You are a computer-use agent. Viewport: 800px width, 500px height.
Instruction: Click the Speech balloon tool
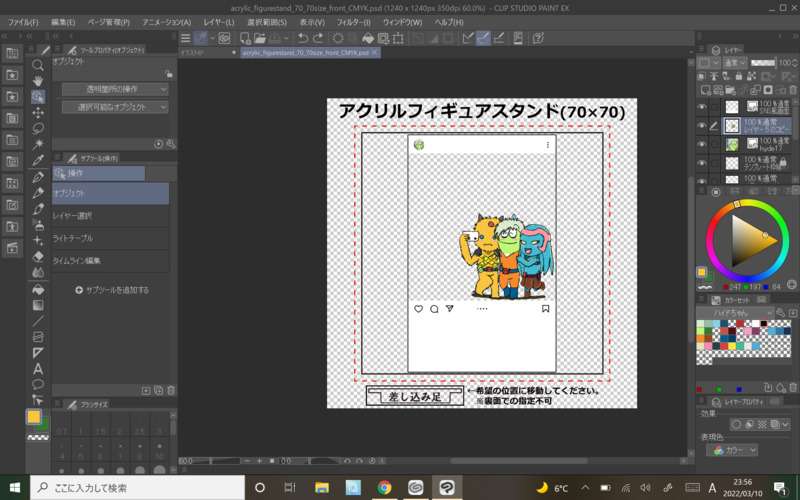pyautogui.click(x=38, y=384)
